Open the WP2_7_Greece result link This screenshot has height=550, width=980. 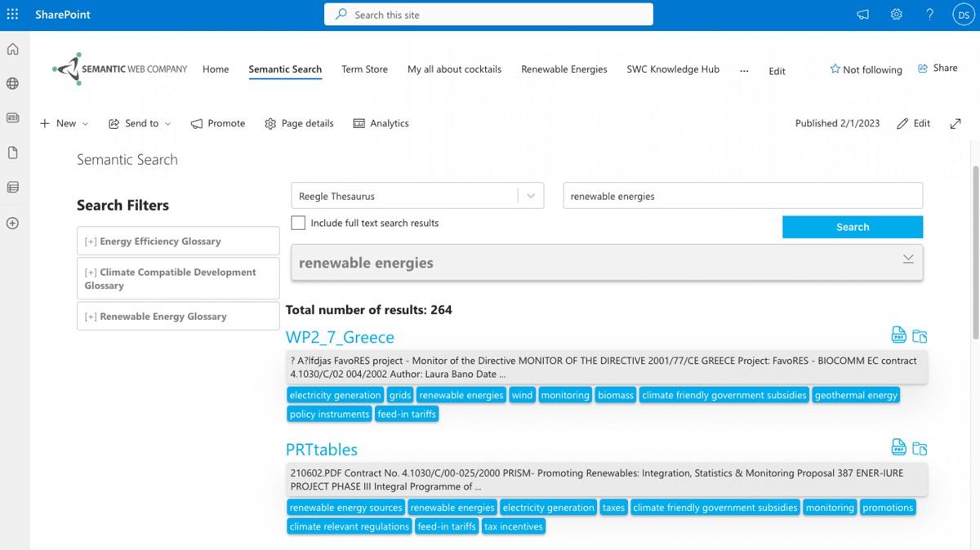[x=340, y=337]
